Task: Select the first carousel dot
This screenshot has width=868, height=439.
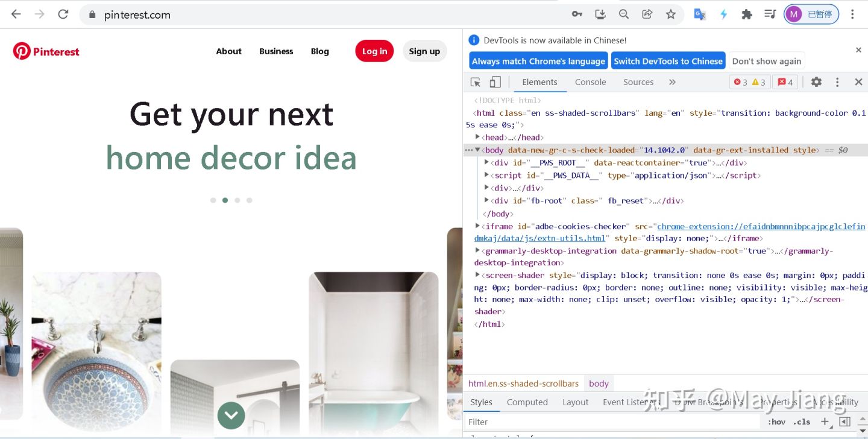Action: pos(213,200)
